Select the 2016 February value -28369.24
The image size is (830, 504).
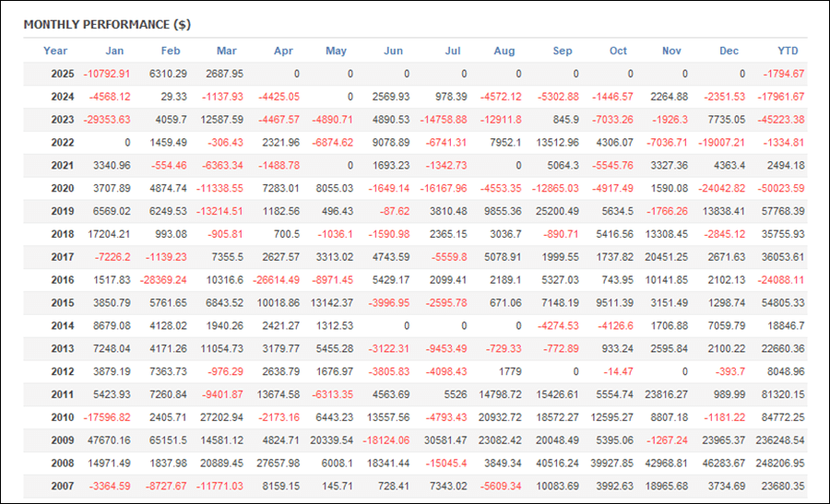tap(163, 280)
